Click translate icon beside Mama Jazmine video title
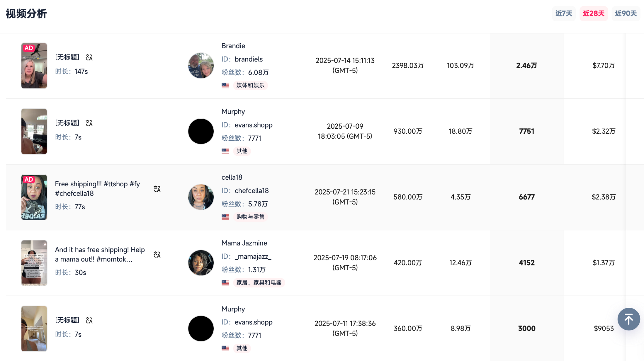Viewport: 644px width, 361px height. coord(157,255)
